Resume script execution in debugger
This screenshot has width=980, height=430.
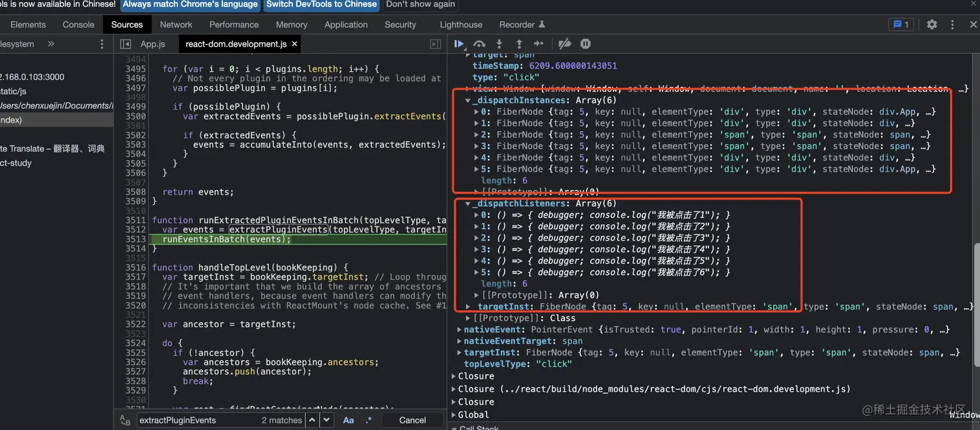click(x=459, y=43)
